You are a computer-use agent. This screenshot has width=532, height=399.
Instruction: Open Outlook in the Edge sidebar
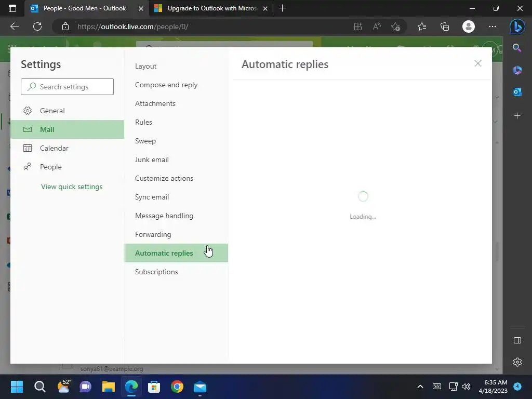click(517, 92)
